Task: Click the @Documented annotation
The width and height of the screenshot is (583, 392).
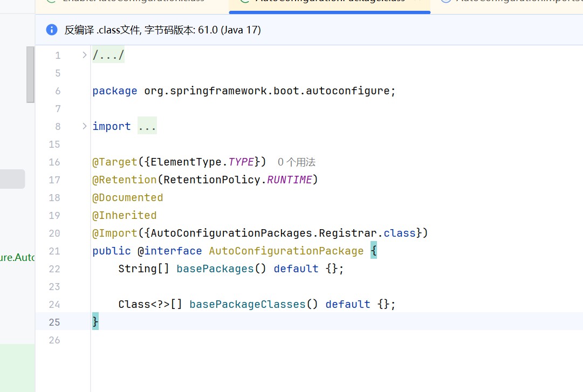Action: click(127, 198)
